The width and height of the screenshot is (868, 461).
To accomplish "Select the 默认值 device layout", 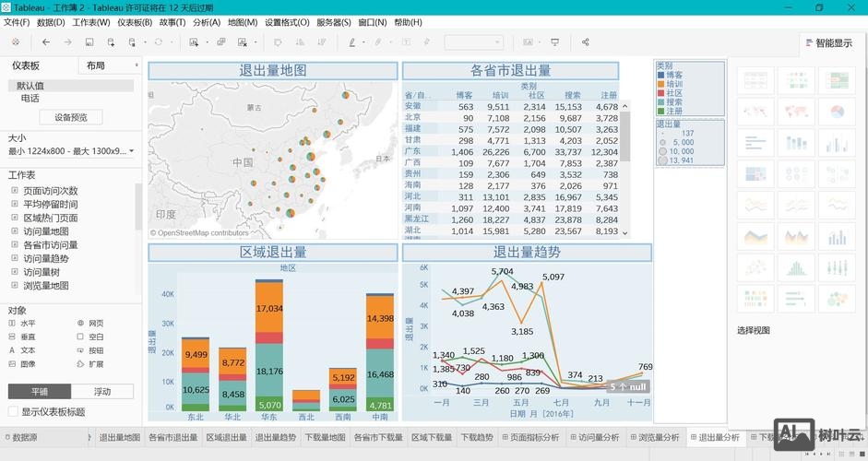I will (71, 85).
